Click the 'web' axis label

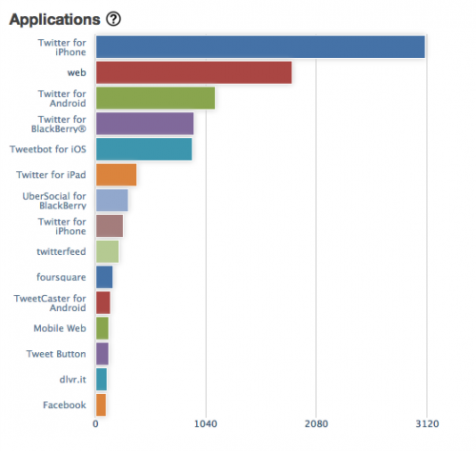(76, 72)
